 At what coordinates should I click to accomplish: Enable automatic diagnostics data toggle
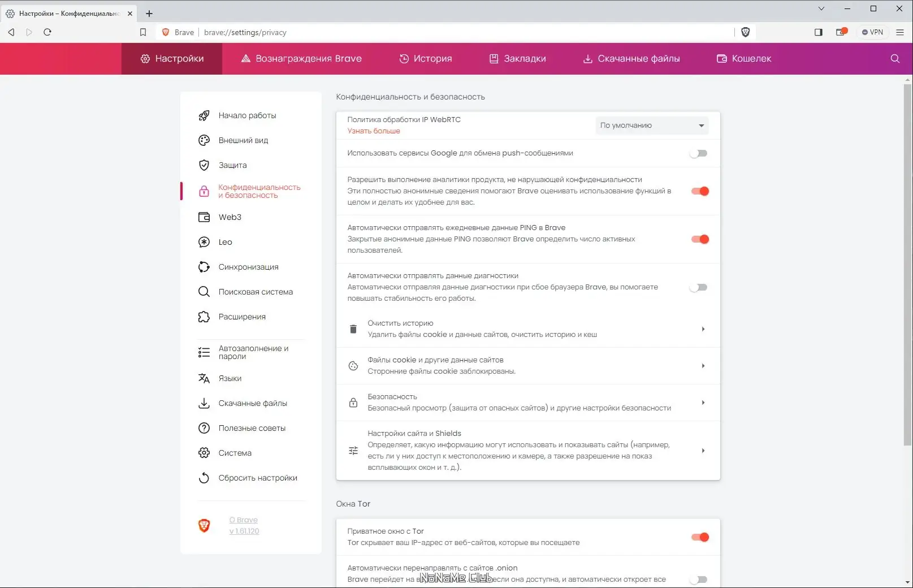click(x=699, y=287)
